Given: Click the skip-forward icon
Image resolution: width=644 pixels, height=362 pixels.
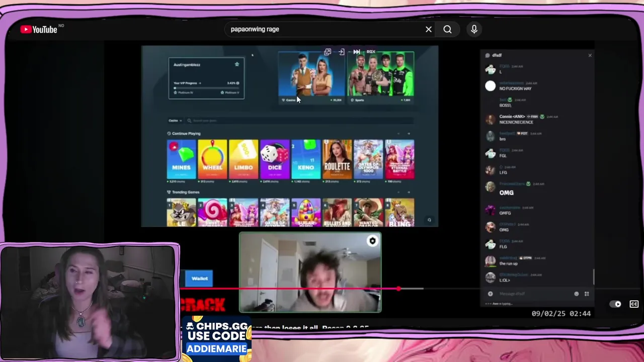Looking at the screenshot, I should pos(357,52).
